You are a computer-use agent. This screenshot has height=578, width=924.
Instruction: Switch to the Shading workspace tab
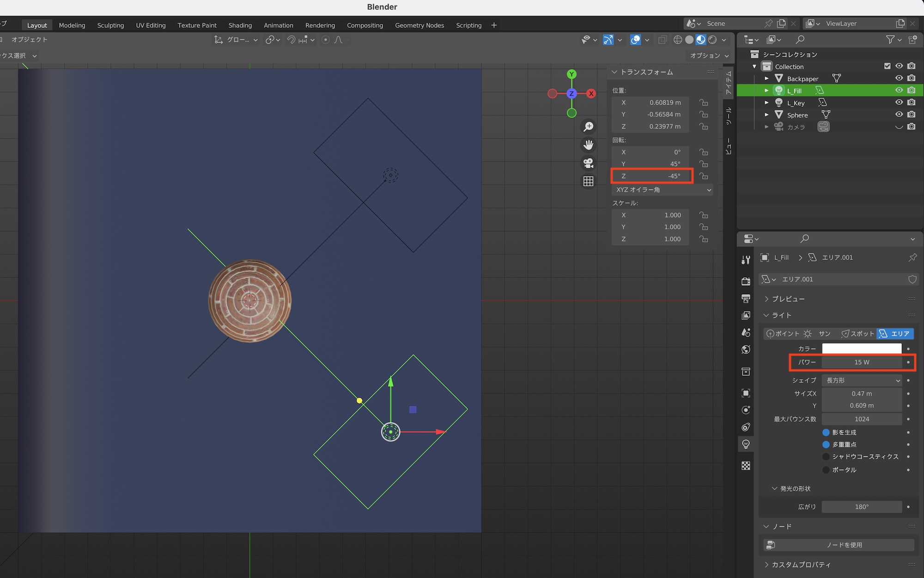click(240, 25)
